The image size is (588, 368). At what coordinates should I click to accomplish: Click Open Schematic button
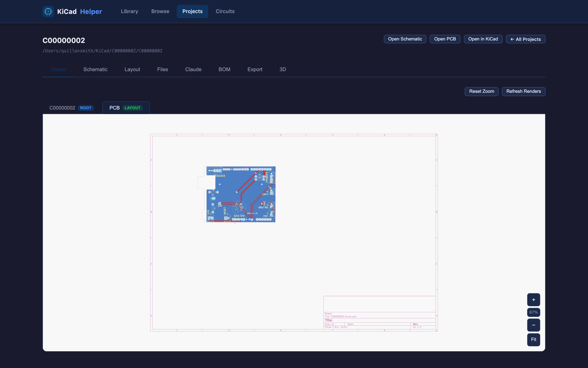pyautogui.click(x=405, y=39)
